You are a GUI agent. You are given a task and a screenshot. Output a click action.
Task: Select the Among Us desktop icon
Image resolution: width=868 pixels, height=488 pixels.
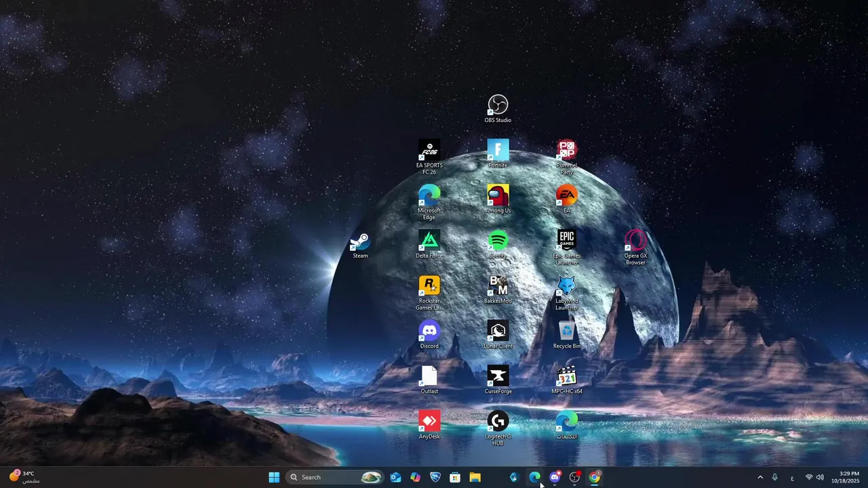498,199
